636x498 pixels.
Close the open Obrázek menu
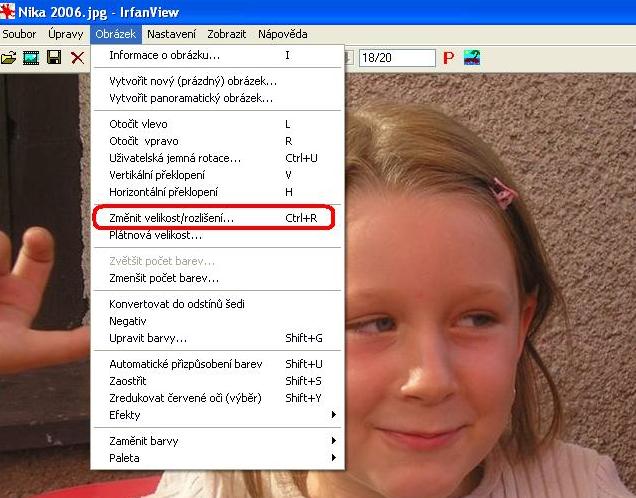coord(116,34)
